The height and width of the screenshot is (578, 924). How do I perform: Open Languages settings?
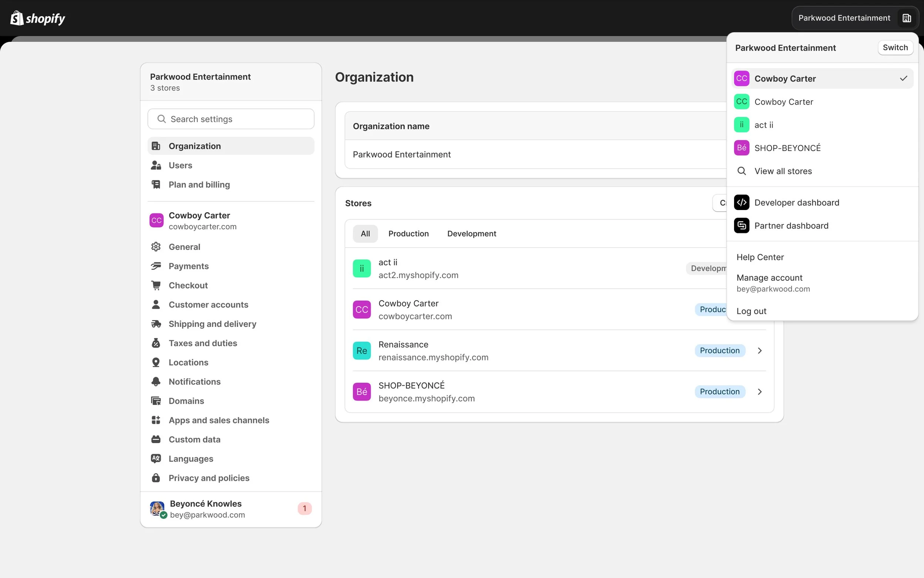[x=191, y=458]
